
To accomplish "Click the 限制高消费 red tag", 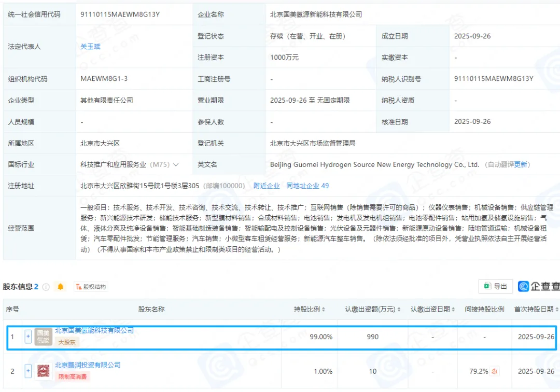I will click(73, 376).
